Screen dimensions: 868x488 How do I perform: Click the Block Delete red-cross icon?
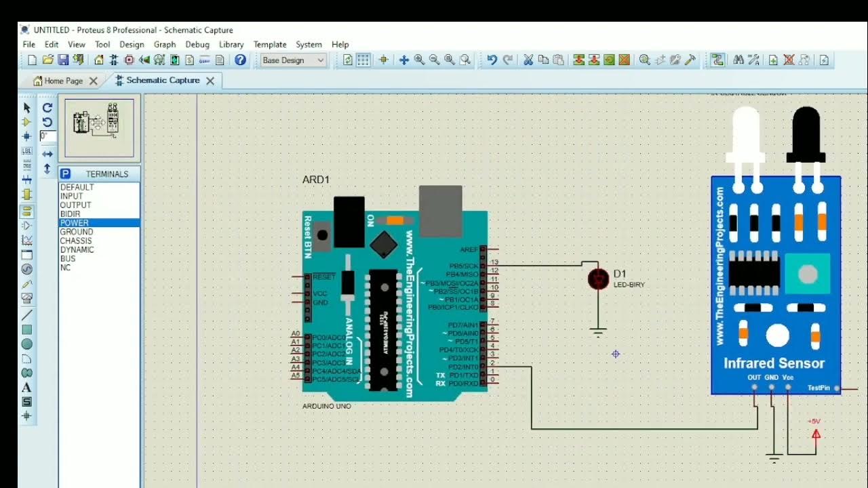click(x=625, y=60)
